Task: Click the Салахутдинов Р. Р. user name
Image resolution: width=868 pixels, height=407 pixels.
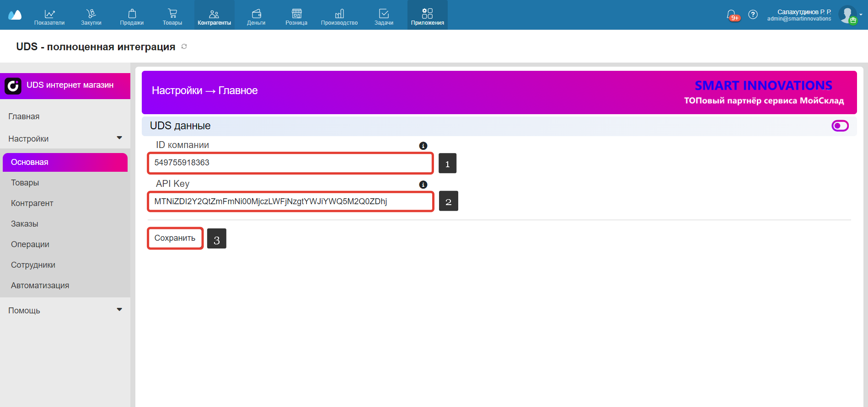Action: tap(804, 12)
